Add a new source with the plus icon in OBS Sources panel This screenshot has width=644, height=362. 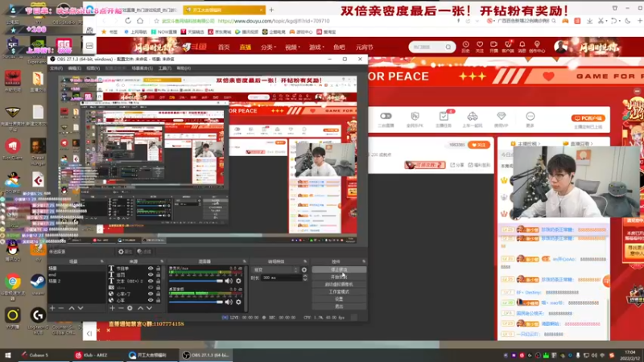(x=112, y=308)
